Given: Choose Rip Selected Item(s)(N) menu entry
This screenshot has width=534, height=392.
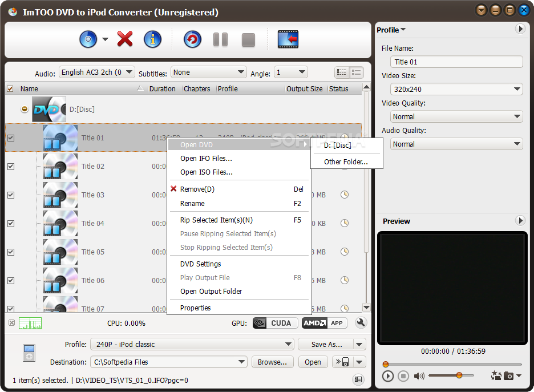Looking at the screenshot, I should pyautogui.click(x=239, y=220).
